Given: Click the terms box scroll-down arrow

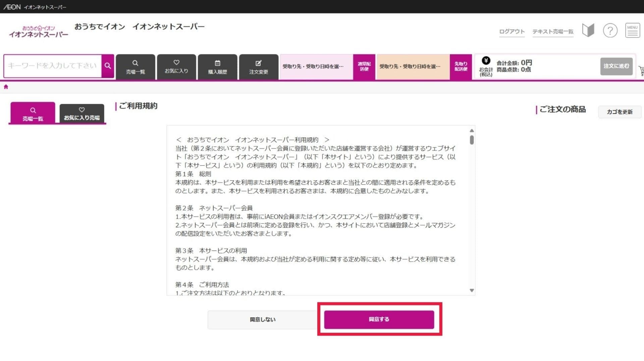Looking at the screenshot, I should [472, 290].
